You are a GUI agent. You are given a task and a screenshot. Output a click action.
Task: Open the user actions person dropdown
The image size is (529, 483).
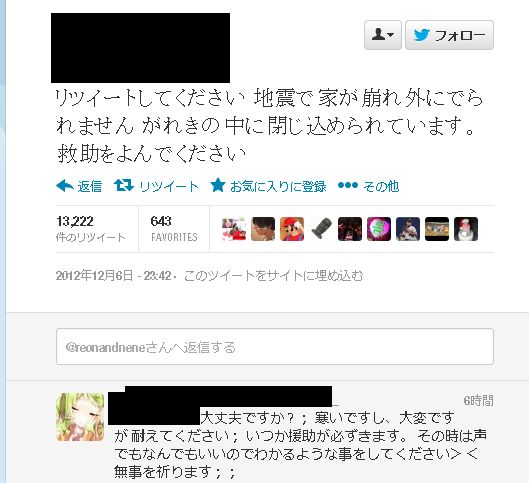point(383,35)
